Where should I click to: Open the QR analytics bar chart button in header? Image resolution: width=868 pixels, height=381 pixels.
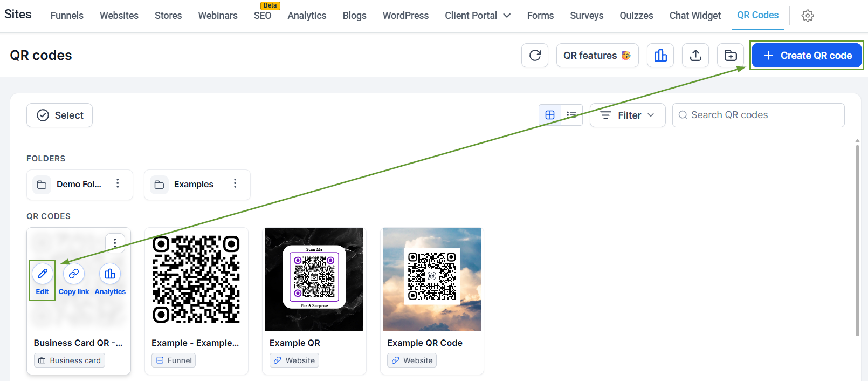tap(660, 56)
